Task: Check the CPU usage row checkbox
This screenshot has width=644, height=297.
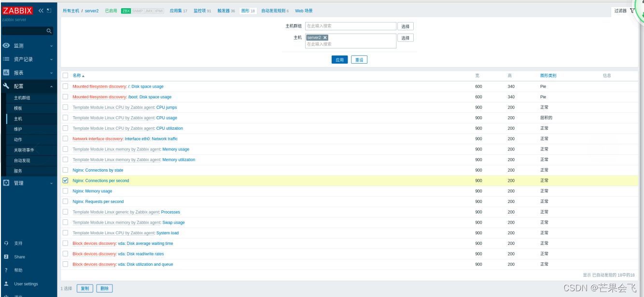Action: coord(65,118)
